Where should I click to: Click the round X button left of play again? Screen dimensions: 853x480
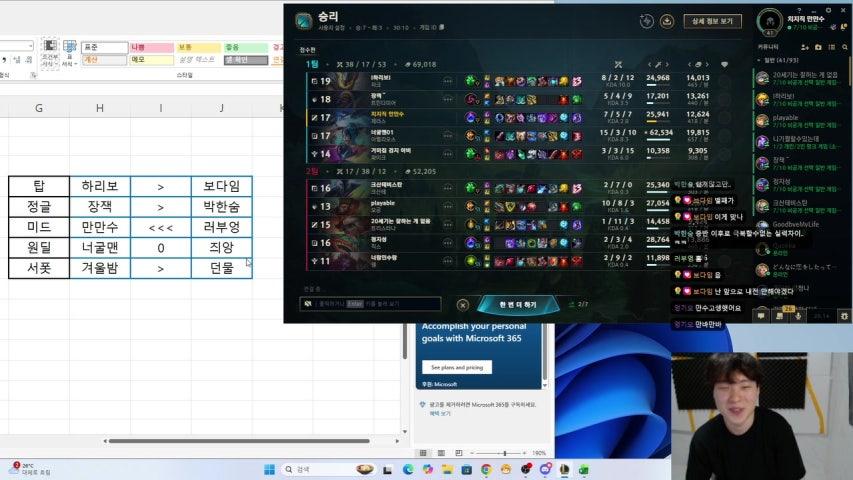tap(462, 305)
